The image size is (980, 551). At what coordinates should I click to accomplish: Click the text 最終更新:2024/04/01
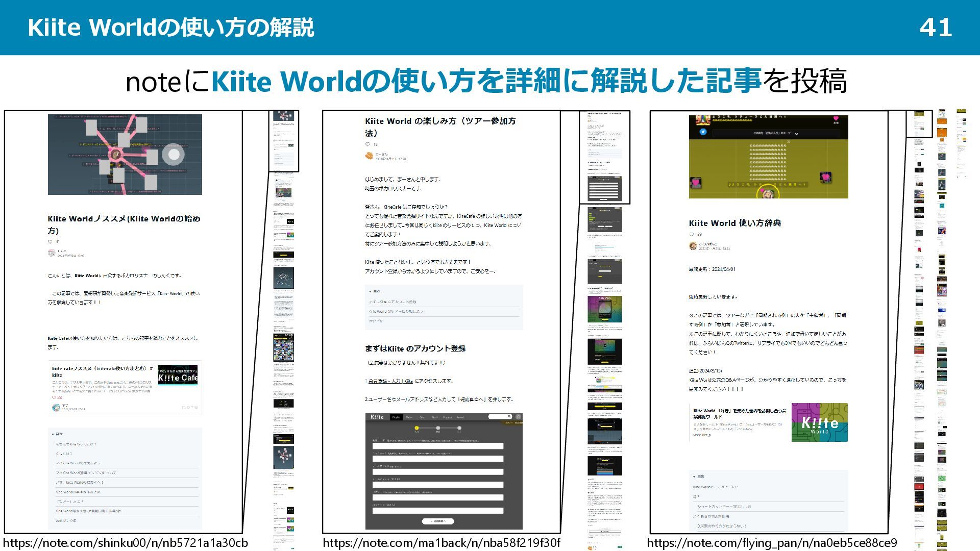[x=713, y=269]
